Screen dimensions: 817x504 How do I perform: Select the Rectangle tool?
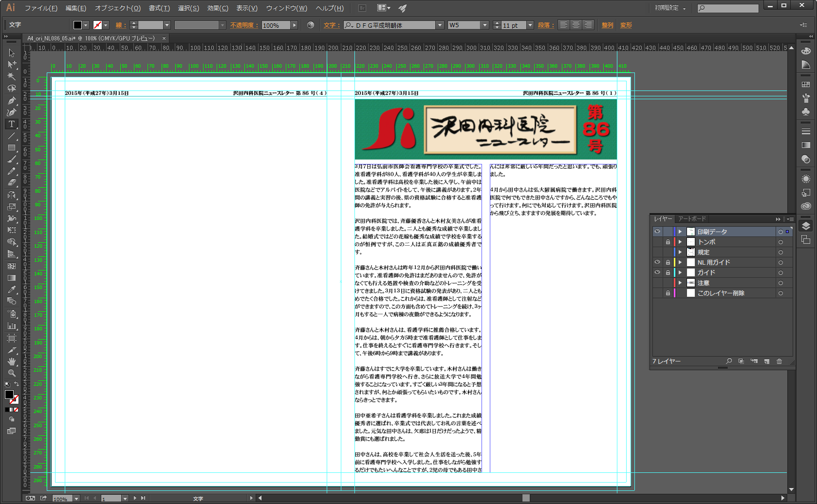point(12,147)
